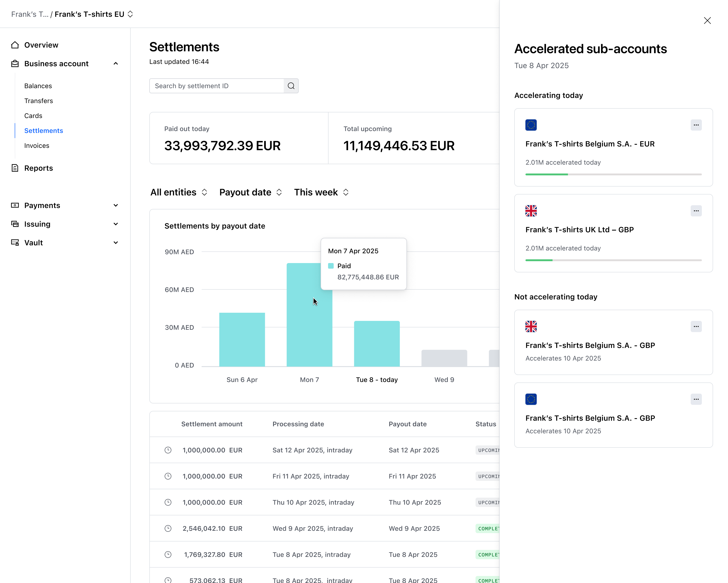Viewport: 728px width, 583px height.
Task: Click the COMPLETE status badge for Wed 9 Apr
Action: tap(488, 528)
